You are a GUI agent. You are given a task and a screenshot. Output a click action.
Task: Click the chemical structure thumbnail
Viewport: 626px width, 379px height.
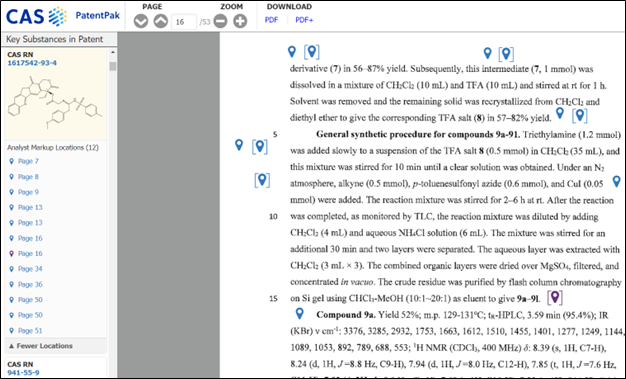click(x=54, y=102)
